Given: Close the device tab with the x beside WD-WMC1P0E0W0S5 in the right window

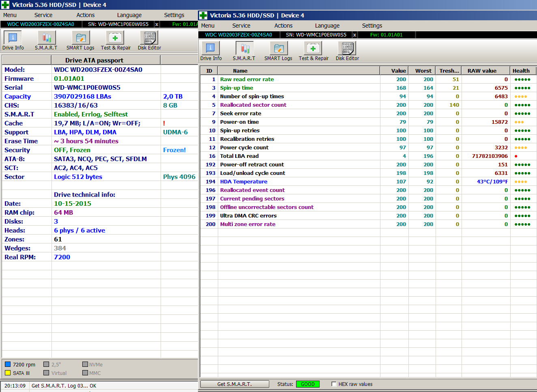Looking at the screenshot, I should click(x=354, y=35).
